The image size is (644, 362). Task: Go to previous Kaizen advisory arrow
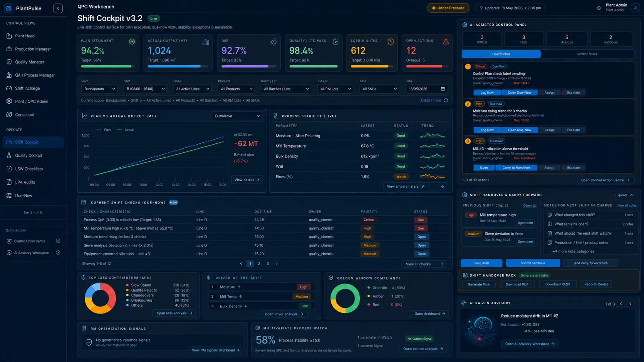(x=621, y=304)
